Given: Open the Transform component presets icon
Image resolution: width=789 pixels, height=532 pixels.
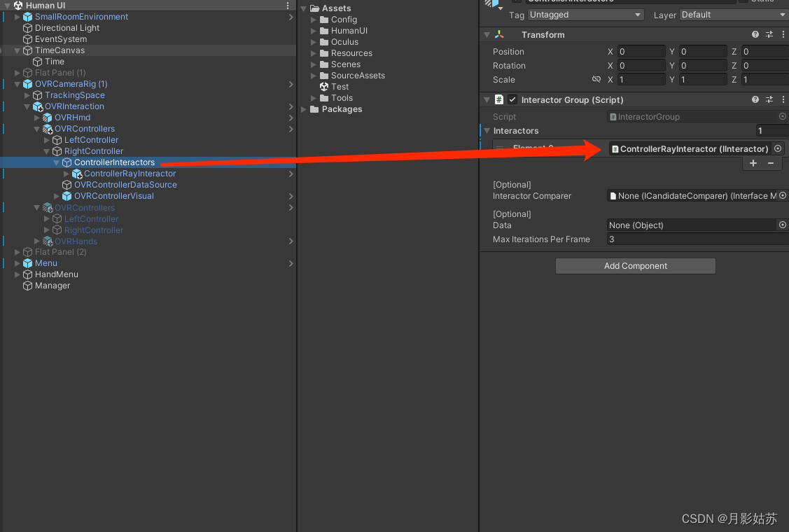Looking at the screenshot, I should point(769,34).
